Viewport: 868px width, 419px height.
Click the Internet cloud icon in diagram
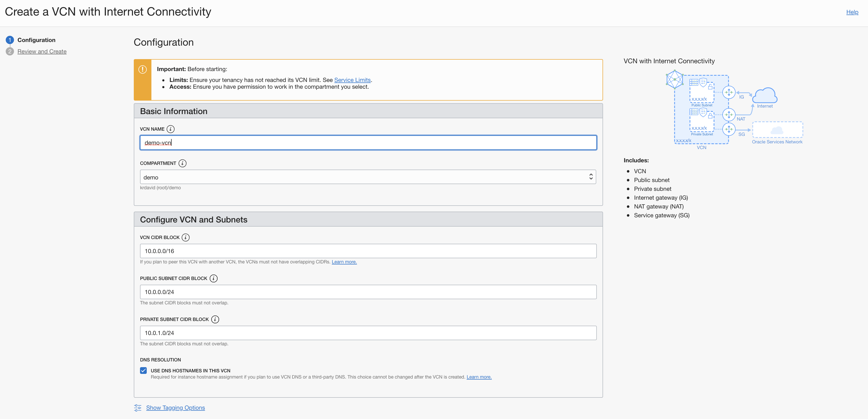point(765,95)
